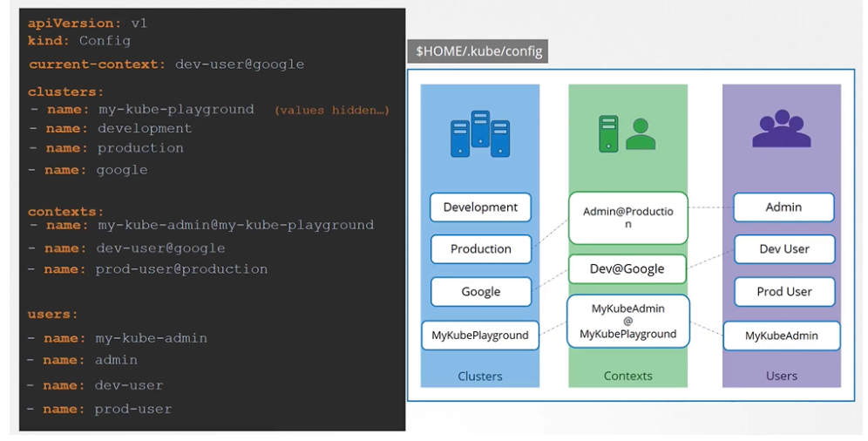The width and height of the screenshot is (868, 441).
Task: Select the Prod User box
Action: tap(783, 292)
